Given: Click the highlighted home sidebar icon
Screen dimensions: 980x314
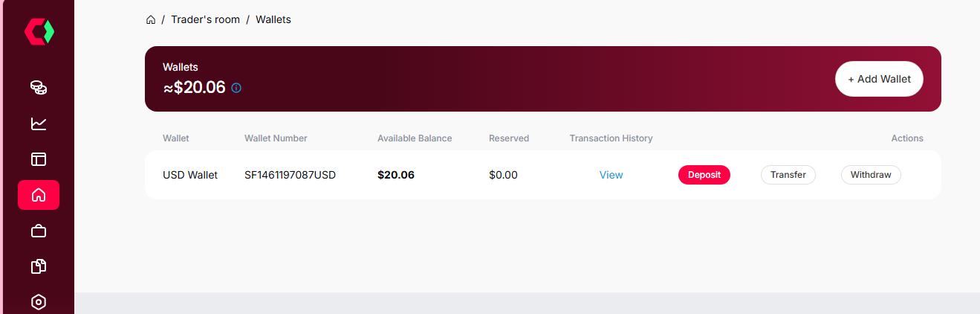Looking at the screenshot, I should coord(39,195).
